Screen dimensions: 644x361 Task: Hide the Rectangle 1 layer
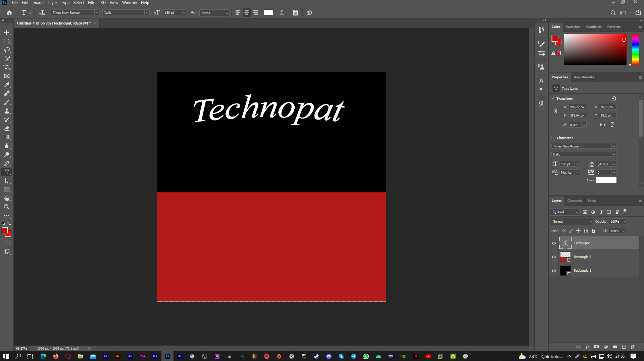(x=554, y=271)
